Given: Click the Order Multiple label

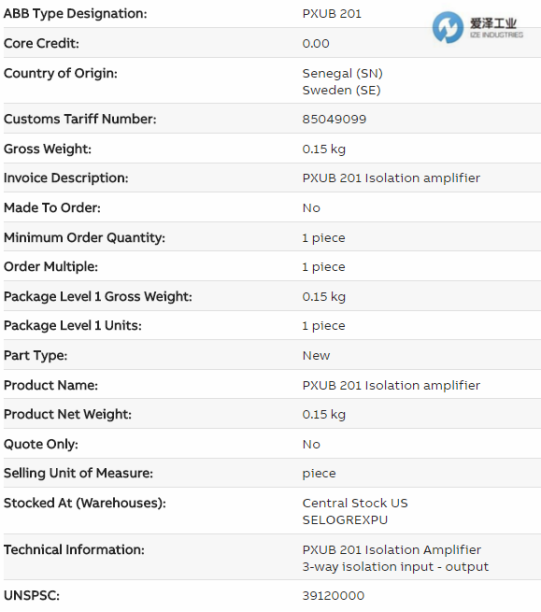Looking at the screenshot, I should [51, 267].
